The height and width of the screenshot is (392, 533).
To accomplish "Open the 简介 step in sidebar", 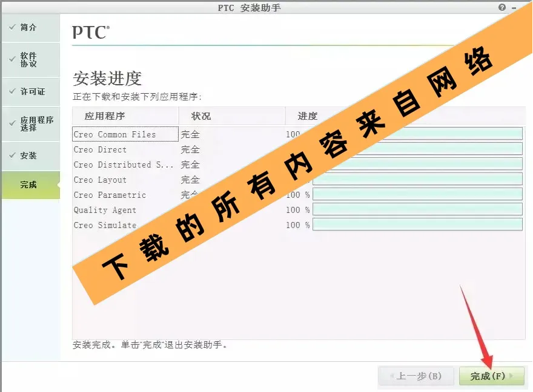I will (31, 28).
